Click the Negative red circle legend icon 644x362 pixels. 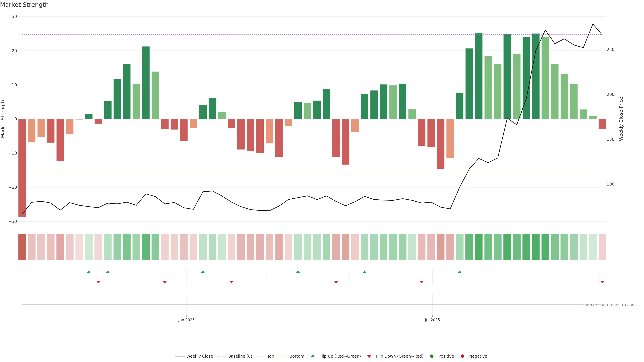pos(462,356)
